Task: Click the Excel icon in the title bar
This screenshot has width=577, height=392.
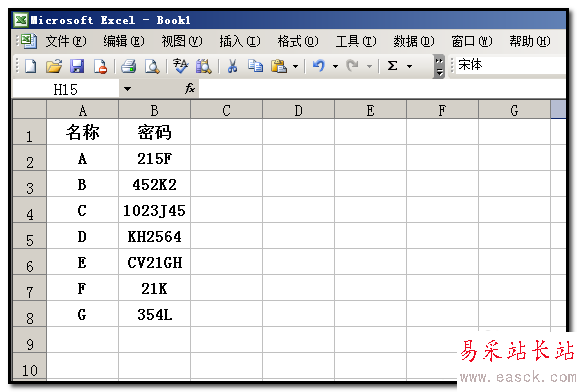Action: (x=21, y=20)
